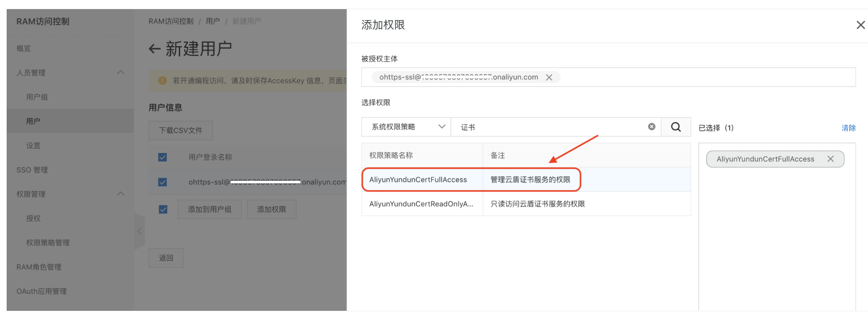This screenshot has width=868, height=318.
Task: Select the AliyunYundunCertReadOnlyAccess policy row
Action: pyautogui.click(x=421, y=204)
